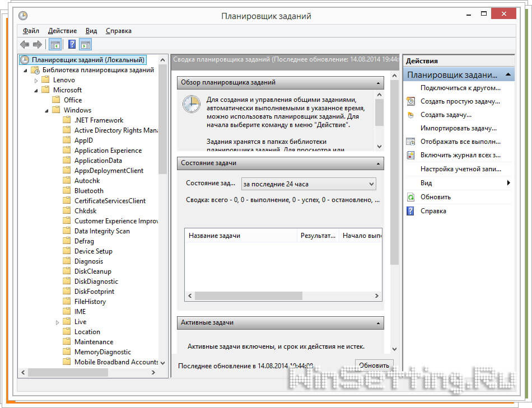Expand the Live folder node
This screenshot has height=408, width=532.
coord(58,322)
